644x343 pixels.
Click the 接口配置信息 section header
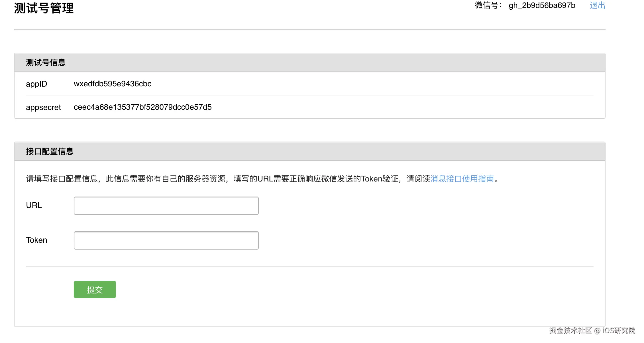point(50,151)
